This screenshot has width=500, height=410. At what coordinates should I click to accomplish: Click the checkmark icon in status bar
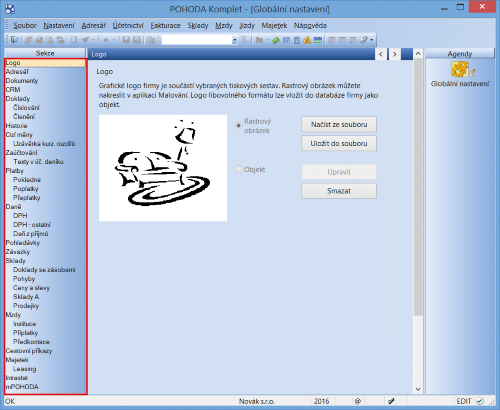[479, 401]
